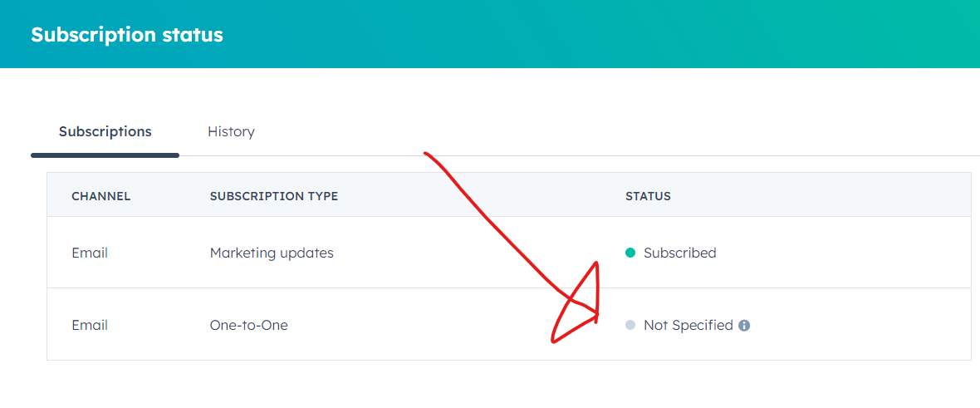
Task: Click the info icon beside Not Specified
Action: 744,326
